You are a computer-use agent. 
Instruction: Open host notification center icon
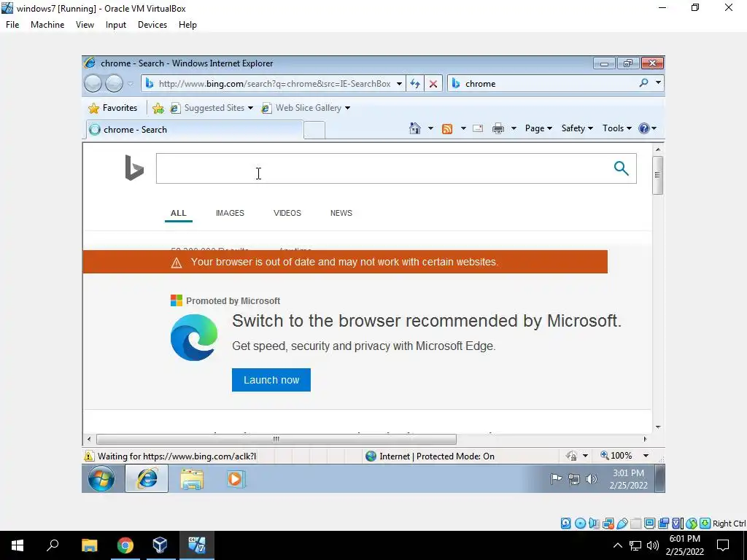pos(723,545)
